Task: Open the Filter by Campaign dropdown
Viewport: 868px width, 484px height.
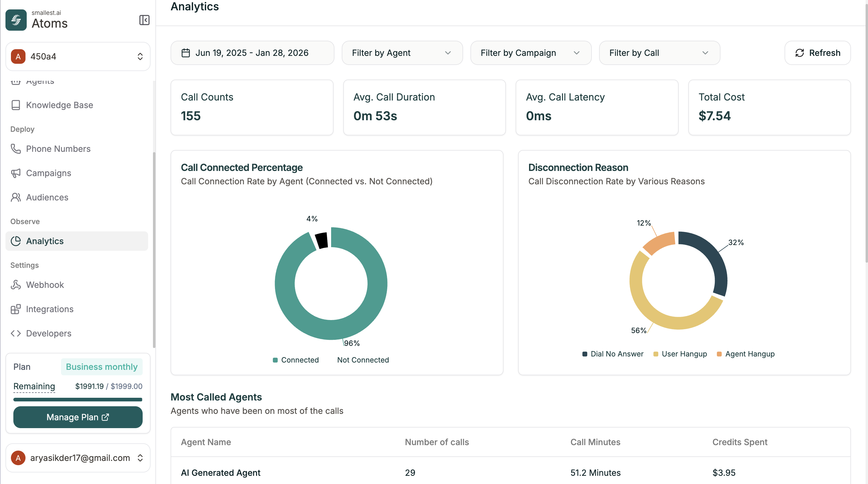Action: point(531,53)
